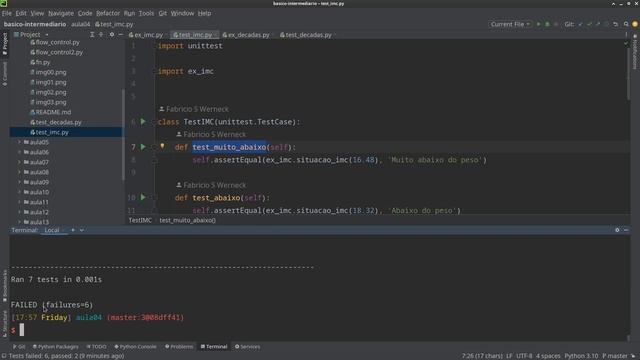
Task: Click the Project tree vertical scrollbar
Action: 123,135
